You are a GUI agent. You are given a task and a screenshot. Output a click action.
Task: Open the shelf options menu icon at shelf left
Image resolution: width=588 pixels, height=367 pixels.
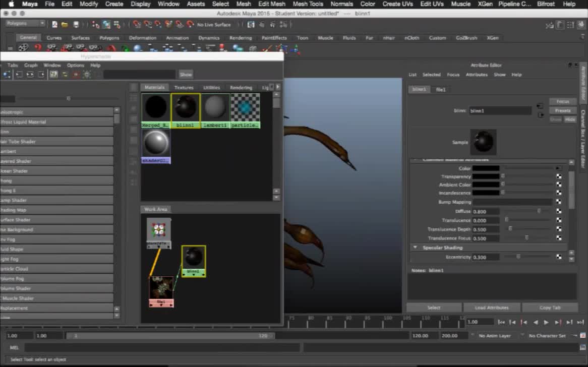click(x=10, y=48)
